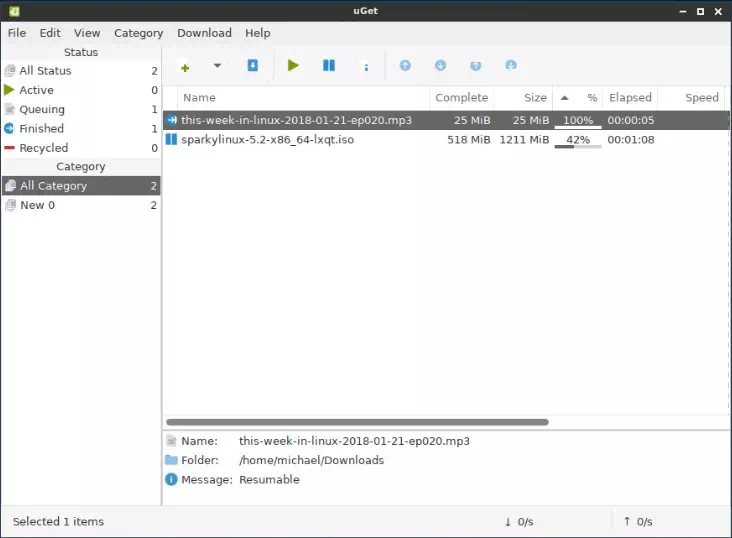Select the Finished status filter
The image size is (732, 538).
coord(41,128)
